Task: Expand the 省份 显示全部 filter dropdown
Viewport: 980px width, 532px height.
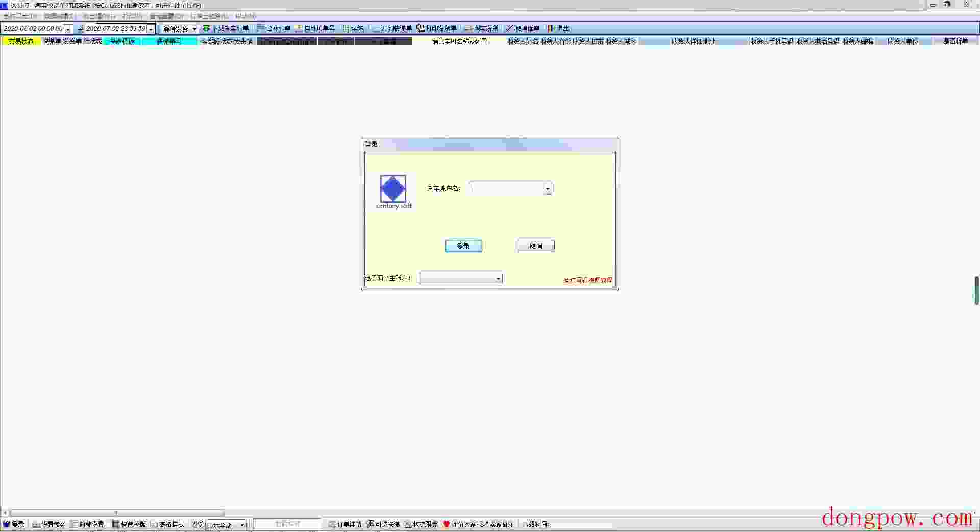Action: point(242,525)
